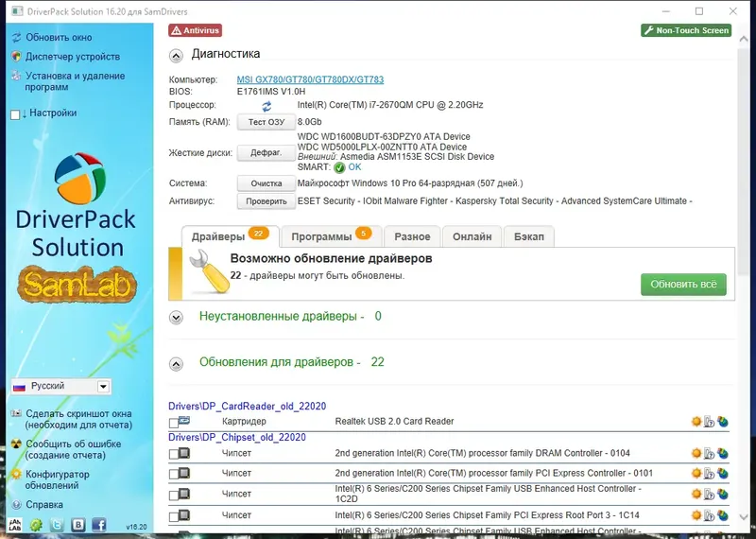The height and width of the screenshot is (539, 756).
Task: Click the Тест ОЗУ button
Action: coord(266,122)
